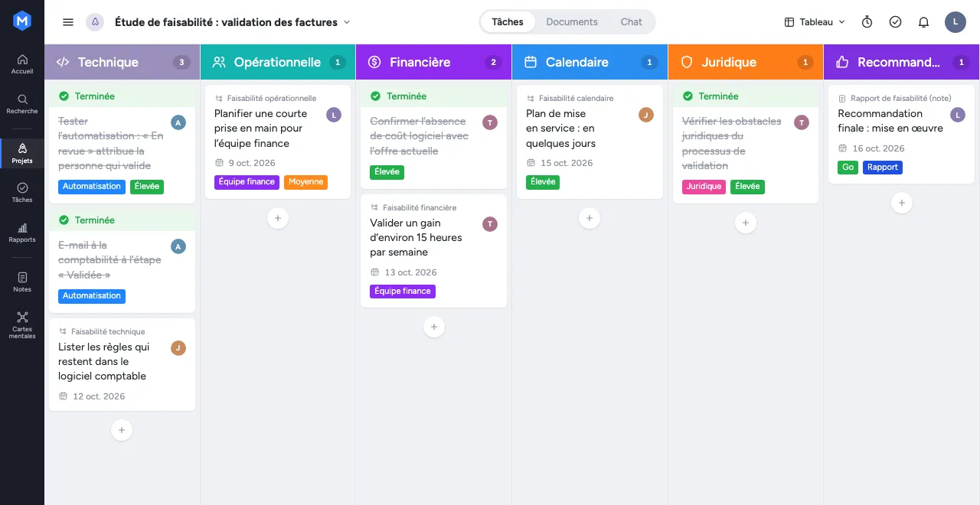Click the green Go tag
This screenshot has width=980, height=505.
click(848, 168)
